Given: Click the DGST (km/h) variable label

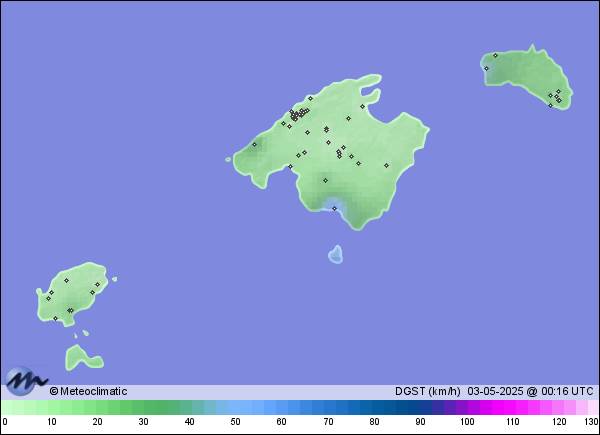Looking at the screenshot, I should click(x=428, y=391).
